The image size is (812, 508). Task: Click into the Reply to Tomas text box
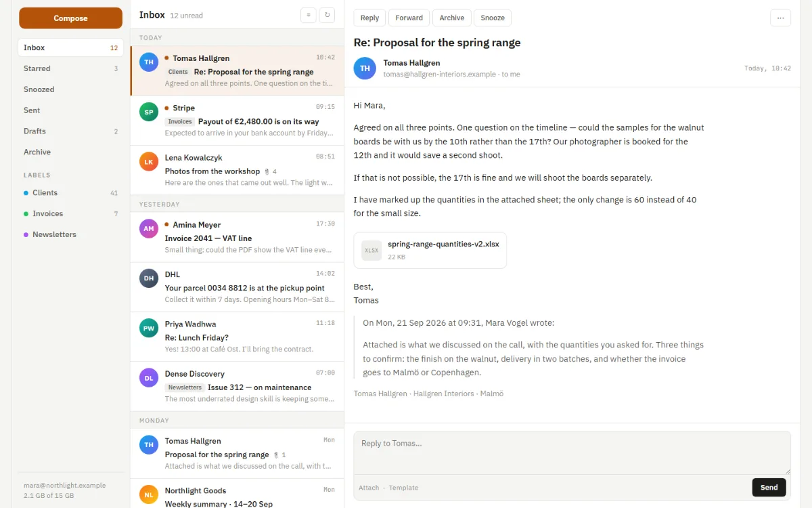click(x=572, y=452)
